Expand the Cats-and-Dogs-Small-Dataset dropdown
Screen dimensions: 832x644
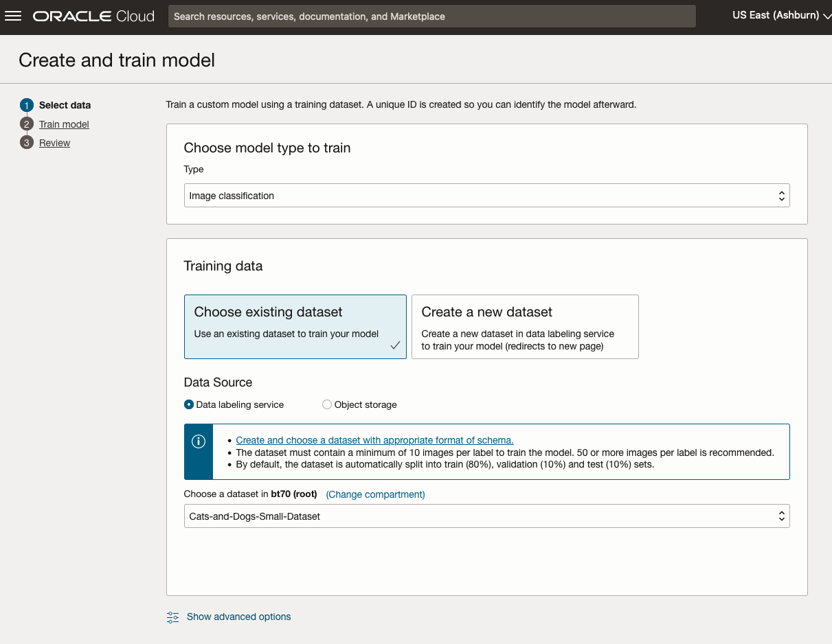pos(486,516)
